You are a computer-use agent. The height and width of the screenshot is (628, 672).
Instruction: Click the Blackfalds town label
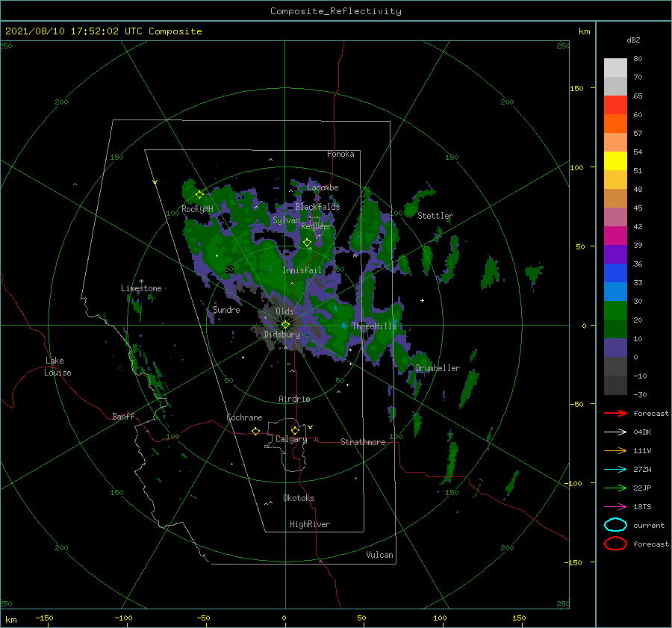click(317, 207)
